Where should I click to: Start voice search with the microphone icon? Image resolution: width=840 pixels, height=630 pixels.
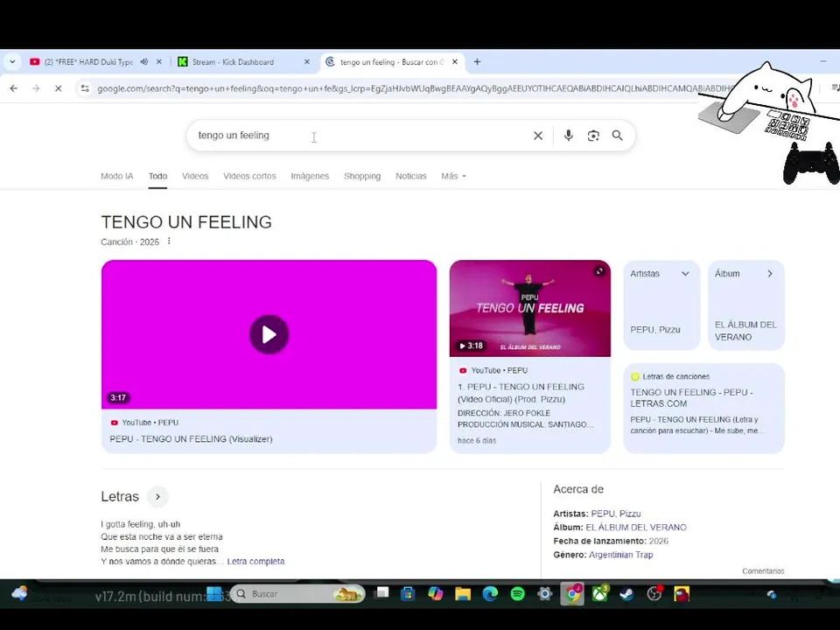[569, 136]
